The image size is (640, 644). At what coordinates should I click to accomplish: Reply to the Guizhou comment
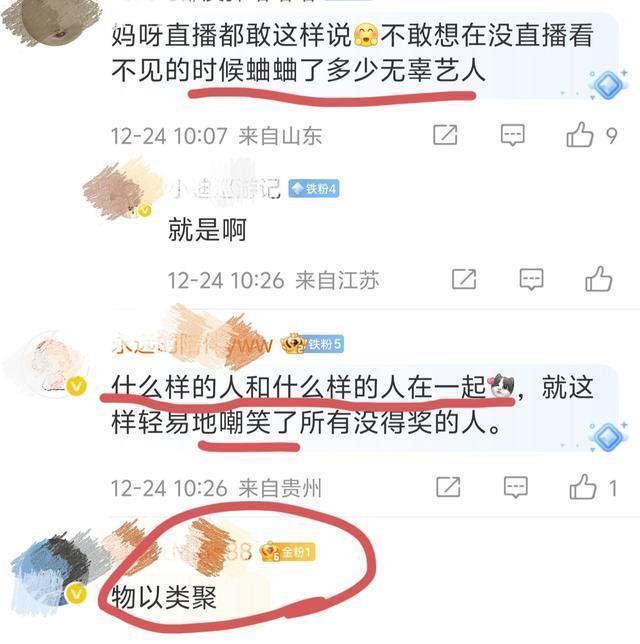click(516, 488)
